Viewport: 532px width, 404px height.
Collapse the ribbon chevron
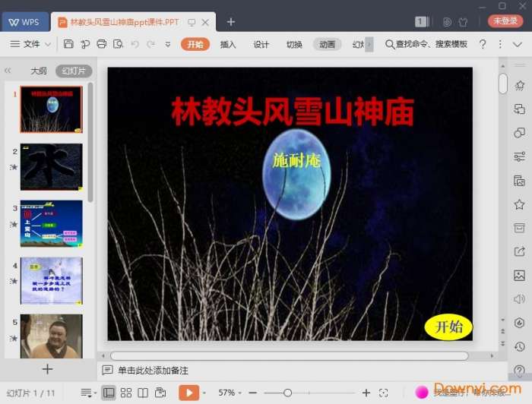[518, 44]
